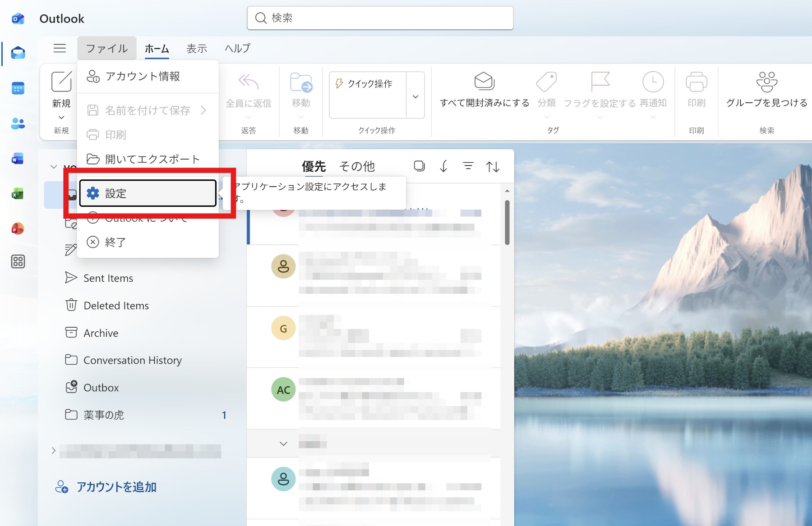Click the mark all as read envelope icon
812x526 pixels.
[484, 82]
